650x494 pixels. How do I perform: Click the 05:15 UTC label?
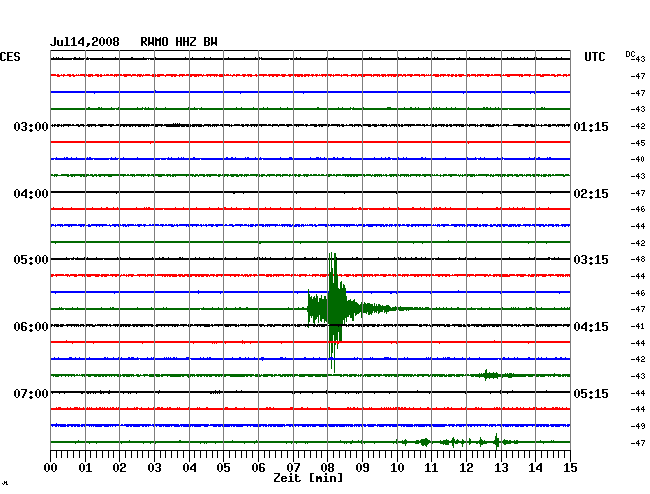pos(591,393)
